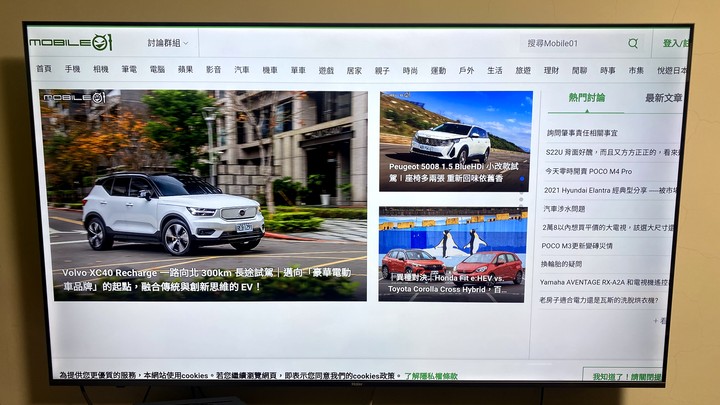Select the blue carousel indicator dot

[x=522, y=179]
